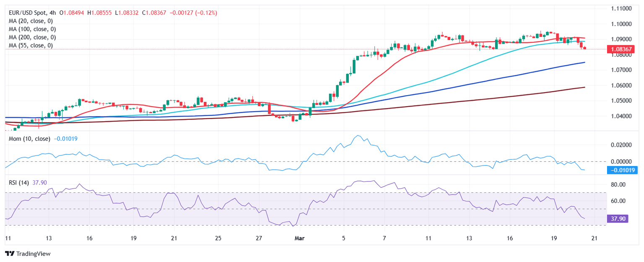Select the 27 date label on time axis

point(259,238)
